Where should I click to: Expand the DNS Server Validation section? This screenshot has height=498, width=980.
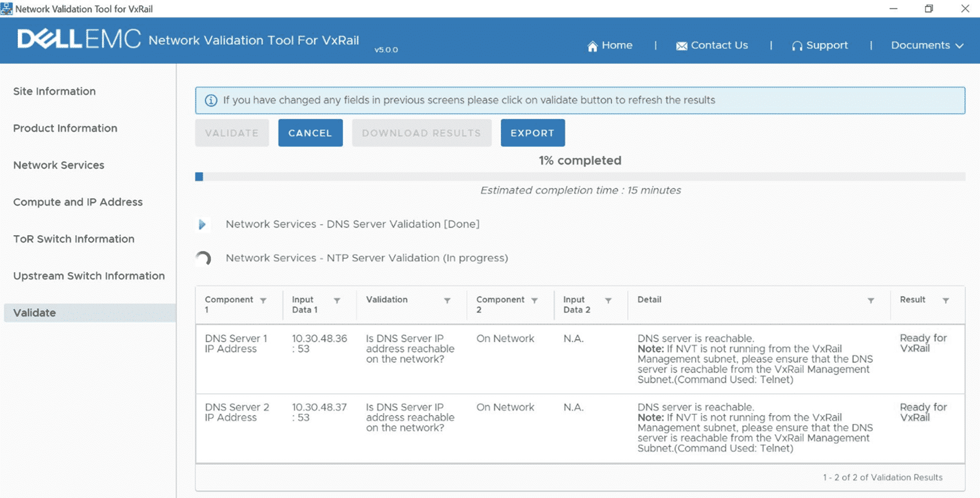tap(202, 224)
